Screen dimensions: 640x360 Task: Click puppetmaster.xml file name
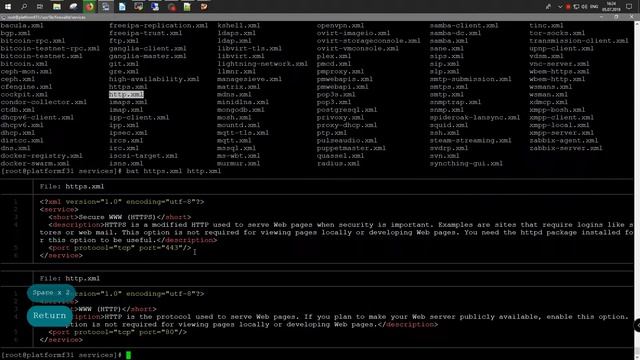click(351, 148)
